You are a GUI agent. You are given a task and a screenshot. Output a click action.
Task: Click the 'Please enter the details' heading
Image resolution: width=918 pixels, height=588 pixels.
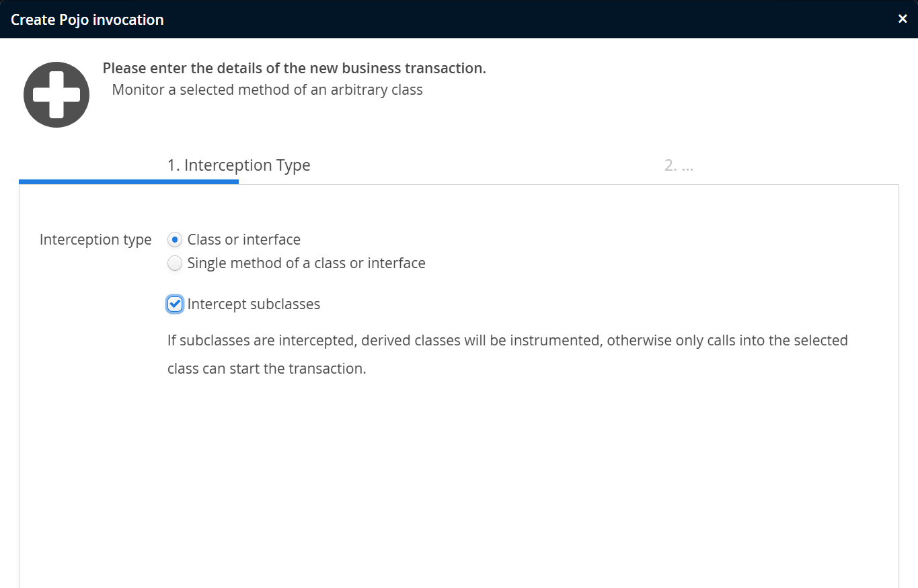click(x=294, y=69)
